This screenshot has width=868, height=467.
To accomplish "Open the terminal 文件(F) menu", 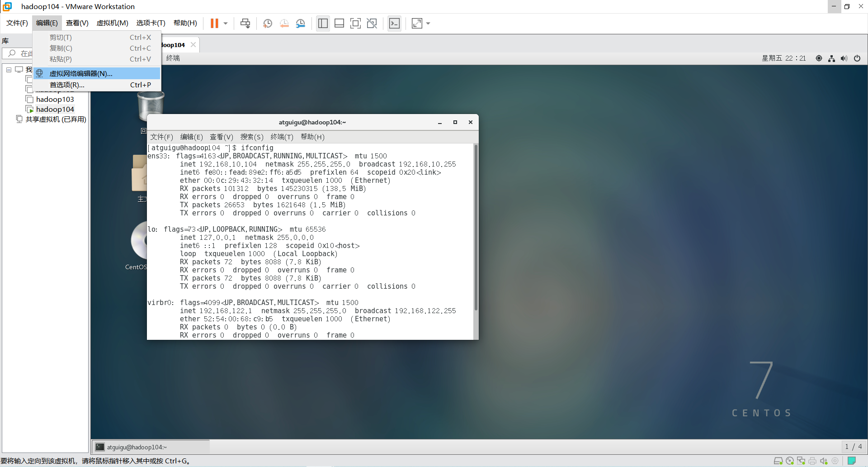I will point(161,137).
